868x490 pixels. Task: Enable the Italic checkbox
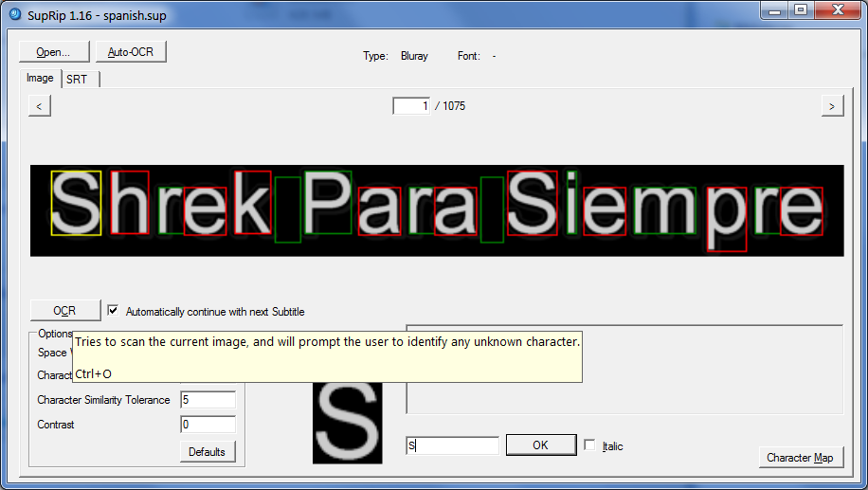(x=590, y=445)
